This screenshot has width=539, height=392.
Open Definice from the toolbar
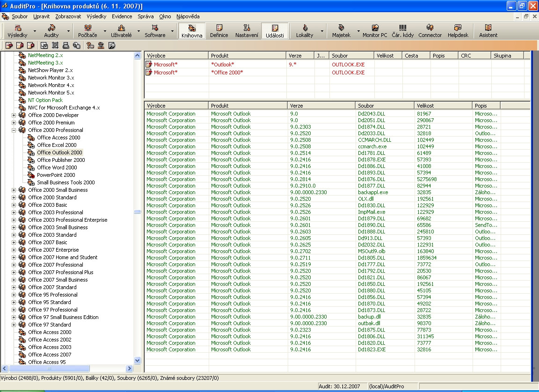[219, 31]
